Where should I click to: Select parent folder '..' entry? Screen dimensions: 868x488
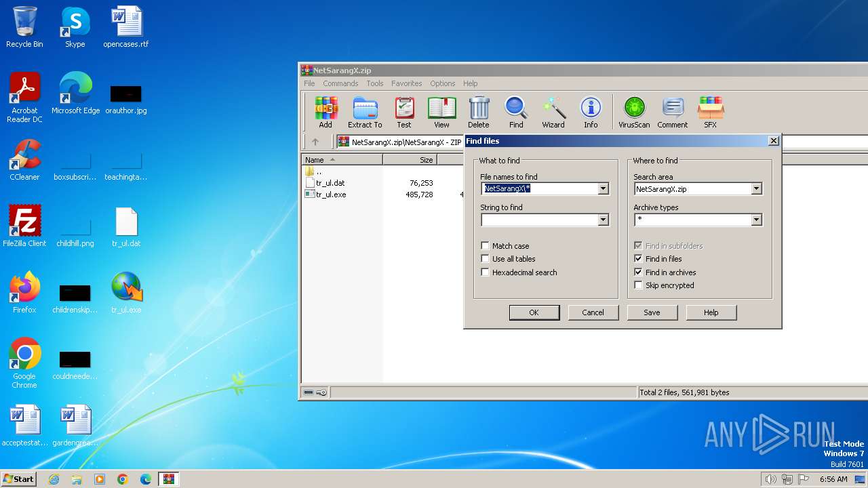(314, 171)
